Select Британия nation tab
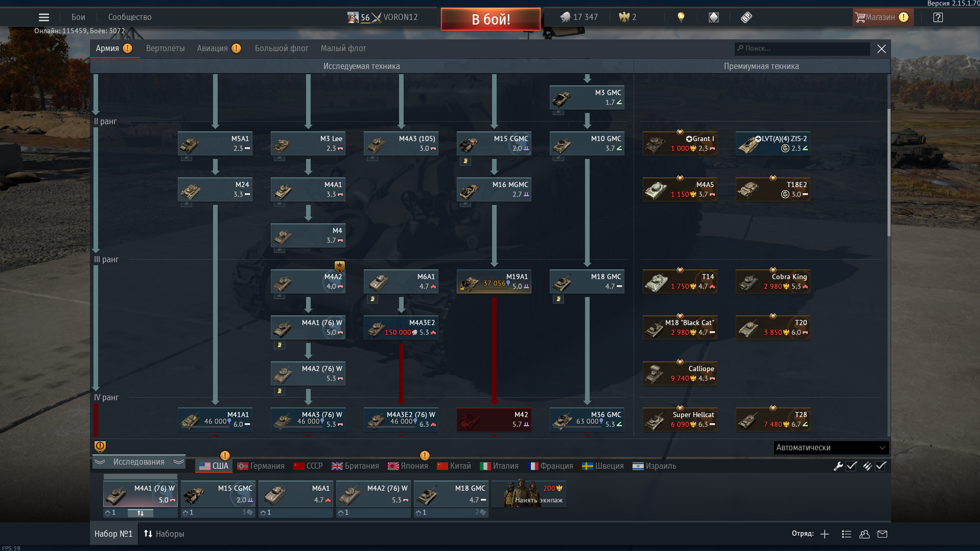 (x=355, y=466)
